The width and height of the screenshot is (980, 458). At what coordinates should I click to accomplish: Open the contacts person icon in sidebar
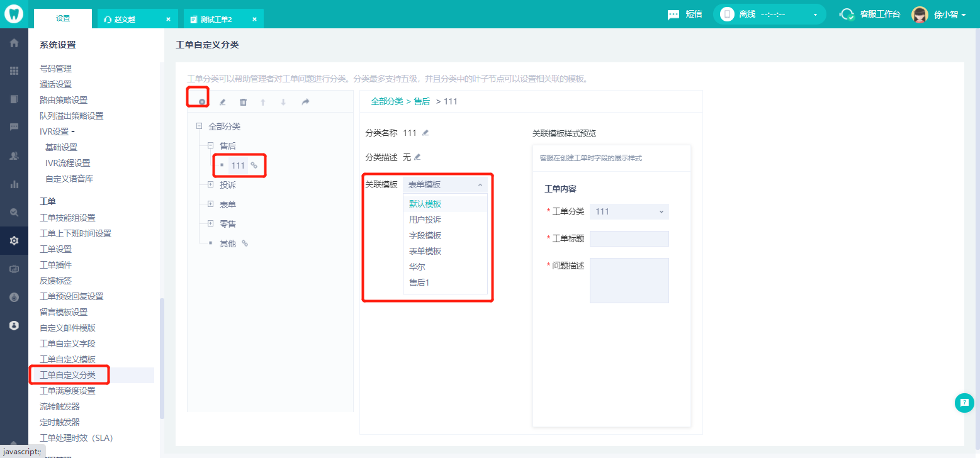[14, 156]
